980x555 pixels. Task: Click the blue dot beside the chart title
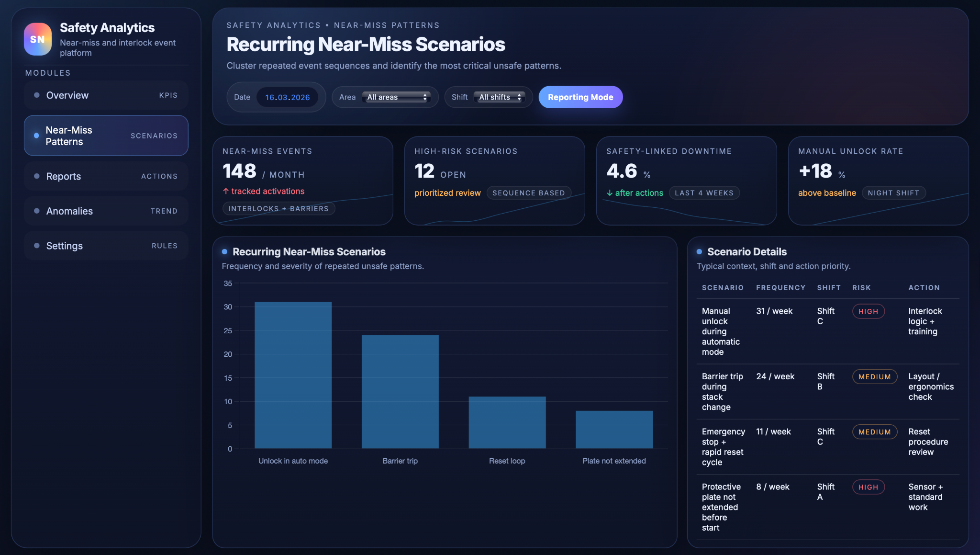(x=224, y=252)
